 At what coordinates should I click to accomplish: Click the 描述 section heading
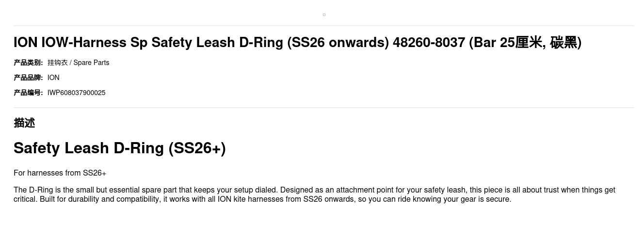point(24,123)
